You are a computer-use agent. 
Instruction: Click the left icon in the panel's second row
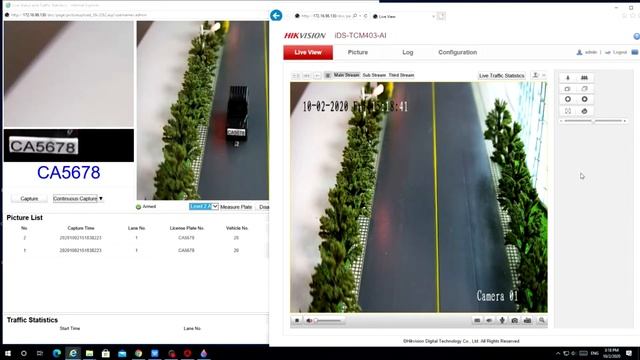point(568,89)
